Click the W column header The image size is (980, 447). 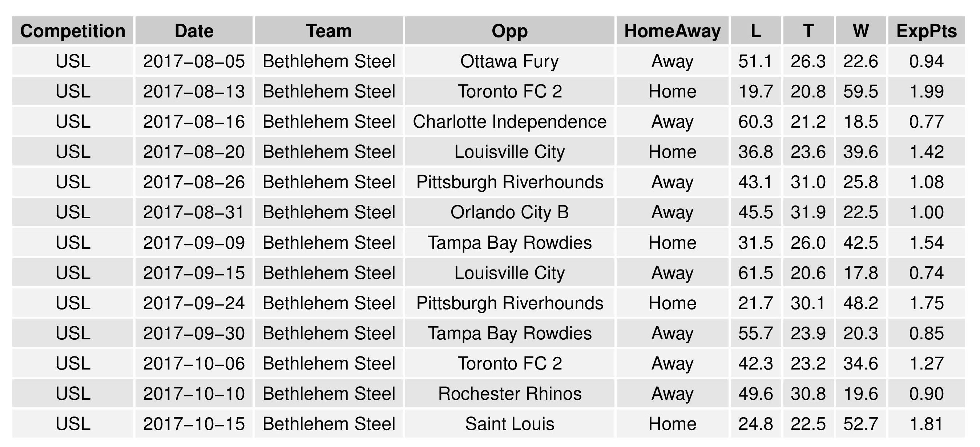(860, 31)
